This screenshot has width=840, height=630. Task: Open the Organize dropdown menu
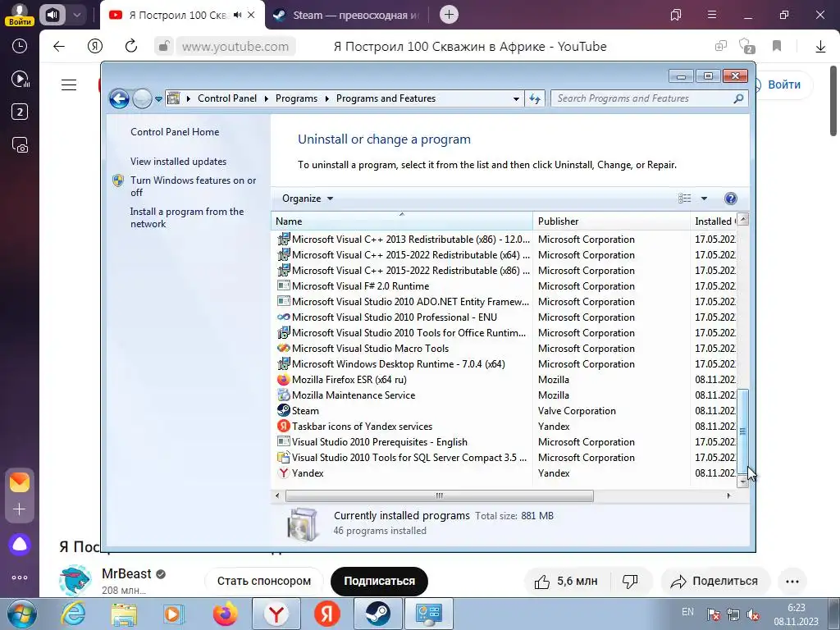pos(308,199)
